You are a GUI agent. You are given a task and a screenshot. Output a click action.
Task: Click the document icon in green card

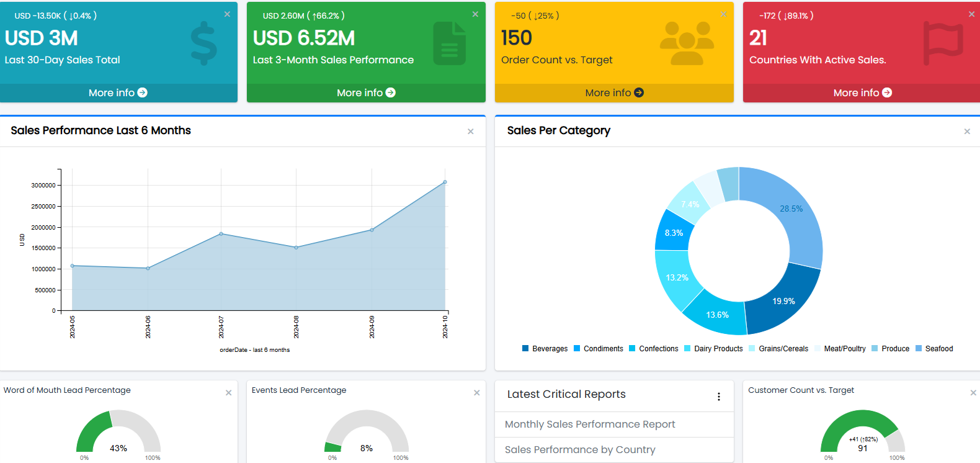point(450,43)
